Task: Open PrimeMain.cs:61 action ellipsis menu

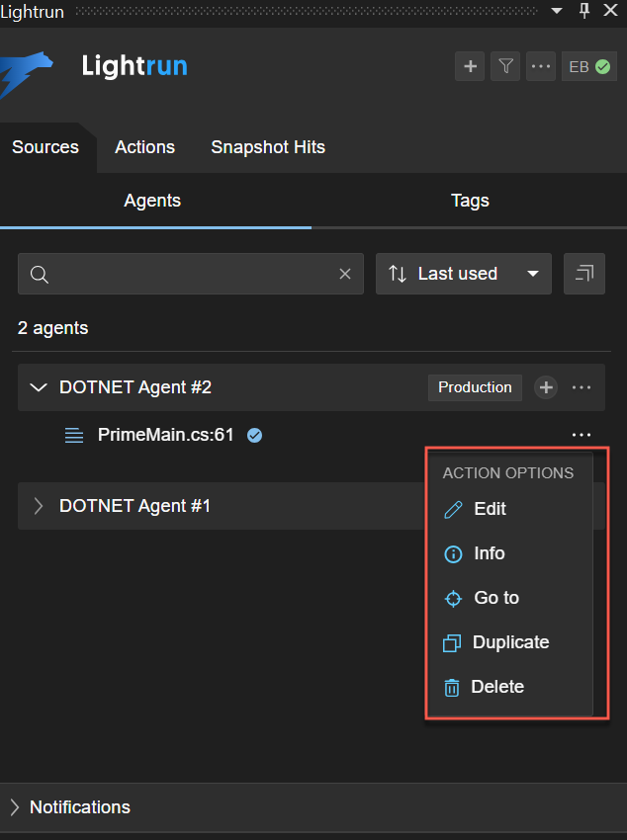Action: point(582,435)
